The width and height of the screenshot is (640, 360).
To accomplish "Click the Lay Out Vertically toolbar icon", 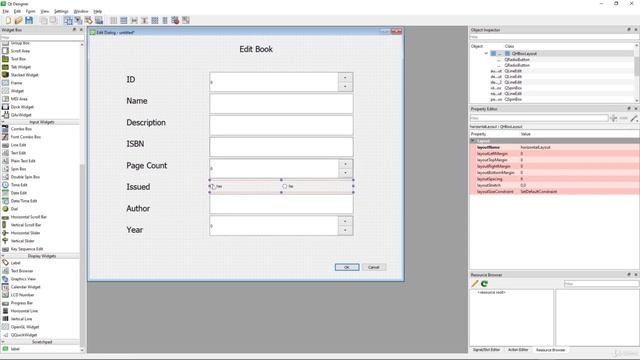I will [124, 20].
